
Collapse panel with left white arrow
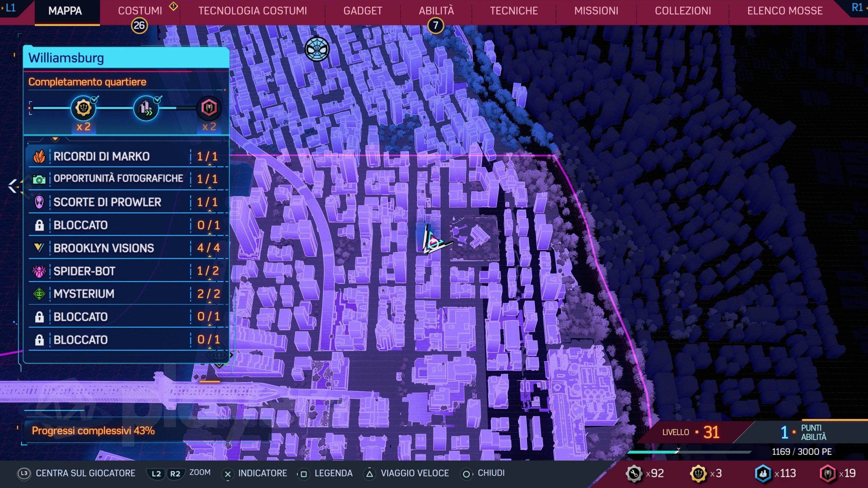click(x=13, y=186)
